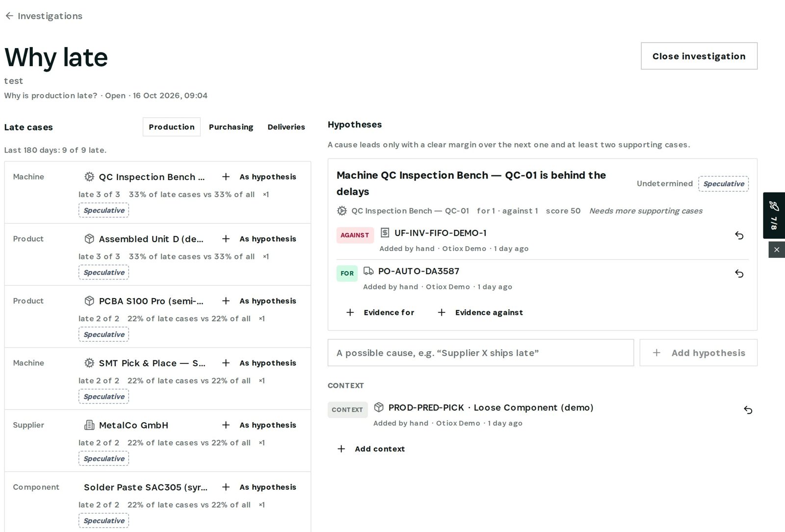Viewport: 785px width, 532px height.
Task: Click the Close investigation button
Action: tap(699, 56)
